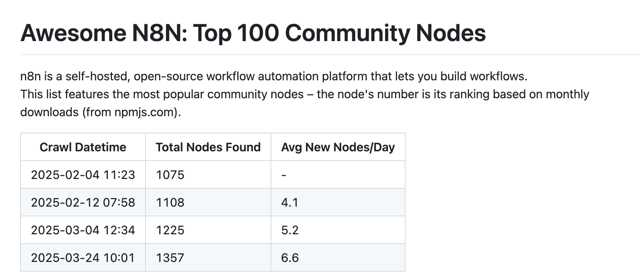
Task: Click the Avg New Nodes/Day column header
Action: pyautogui.click(x=338, y=147)
